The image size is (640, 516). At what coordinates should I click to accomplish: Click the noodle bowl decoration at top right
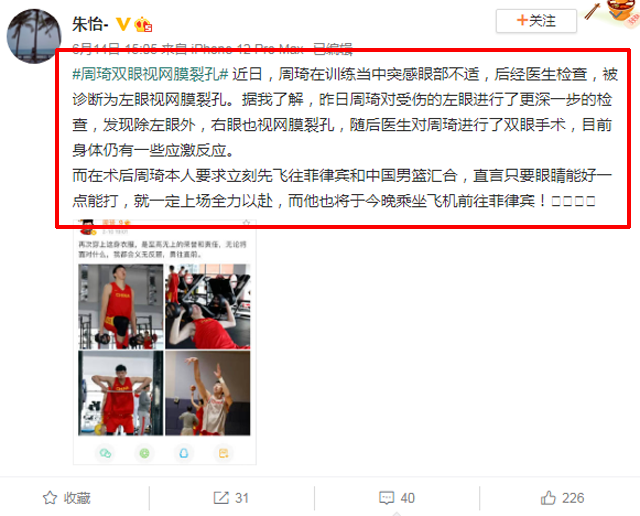[622, 12]
